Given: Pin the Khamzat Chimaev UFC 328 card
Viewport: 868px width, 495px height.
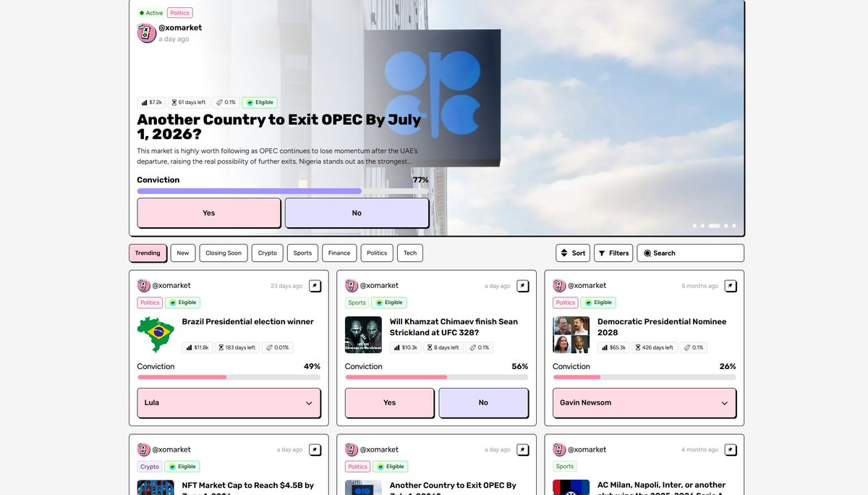Looking at the screenshot, I should pyautogui.click(x=522, y=286).
